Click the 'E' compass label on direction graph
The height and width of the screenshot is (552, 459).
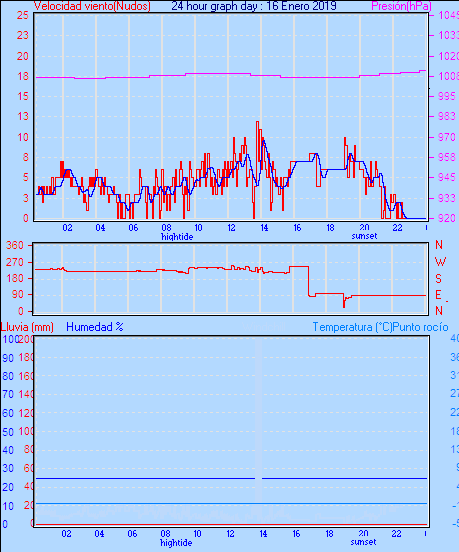click(438, 295)
